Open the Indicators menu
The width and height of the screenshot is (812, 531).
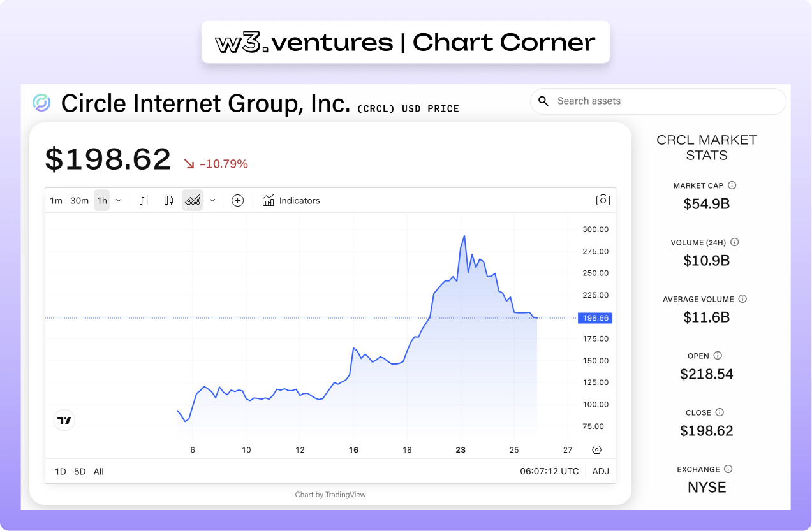tap(291, 200)
